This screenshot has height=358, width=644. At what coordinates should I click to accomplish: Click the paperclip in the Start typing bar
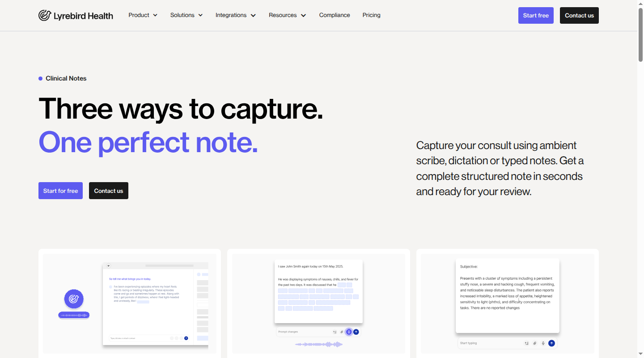(535, 343)
